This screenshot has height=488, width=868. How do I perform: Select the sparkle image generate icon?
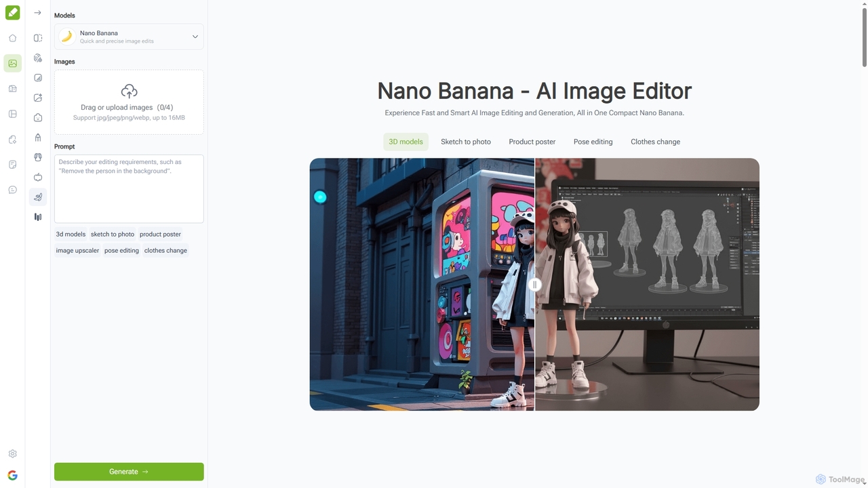tap(38, 98)
